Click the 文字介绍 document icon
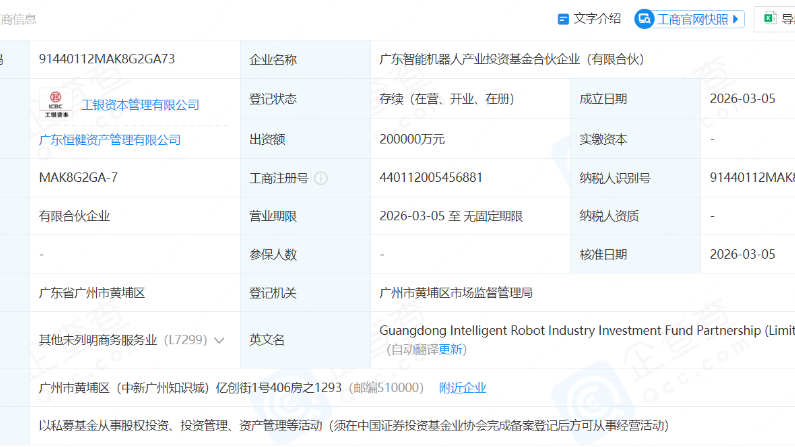 pos(563,19)
